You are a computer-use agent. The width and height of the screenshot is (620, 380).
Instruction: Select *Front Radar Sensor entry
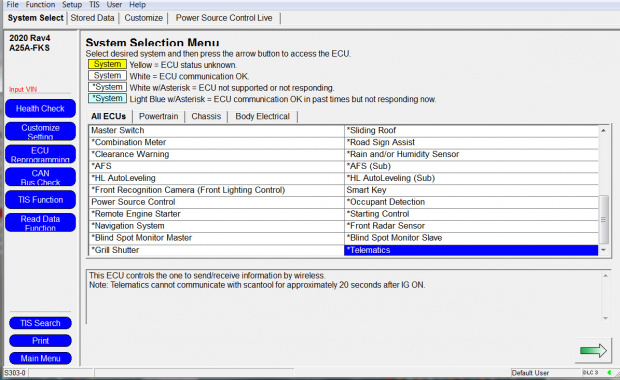click(471, 226)
